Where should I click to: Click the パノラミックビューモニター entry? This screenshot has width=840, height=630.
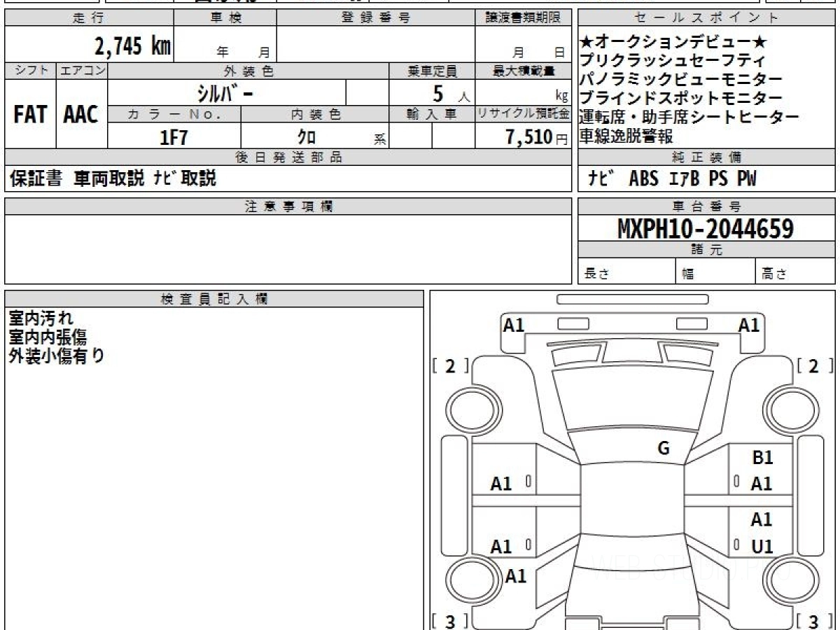click(681, 80)
